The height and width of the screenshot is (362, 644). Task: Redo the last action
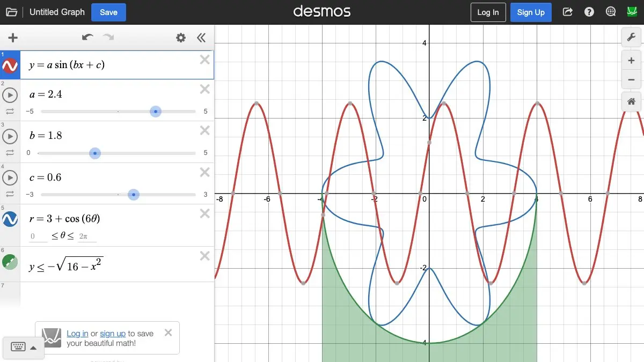point(109,38)
